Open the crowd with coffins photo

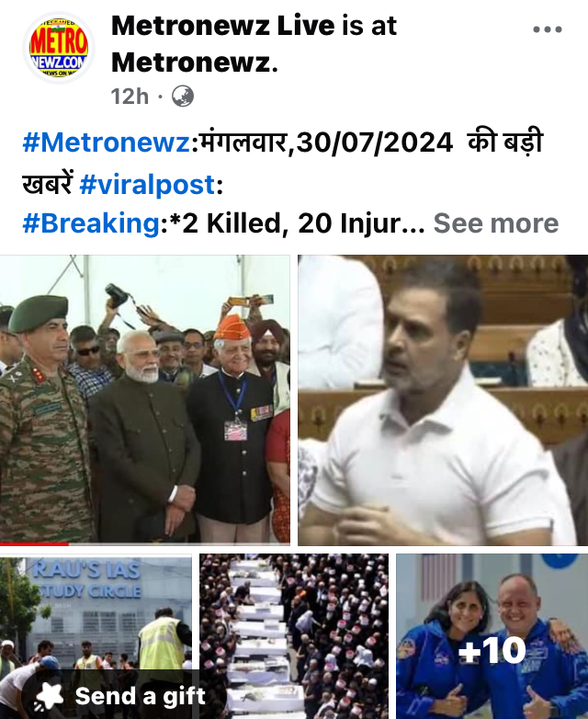(x=294, y=636)
